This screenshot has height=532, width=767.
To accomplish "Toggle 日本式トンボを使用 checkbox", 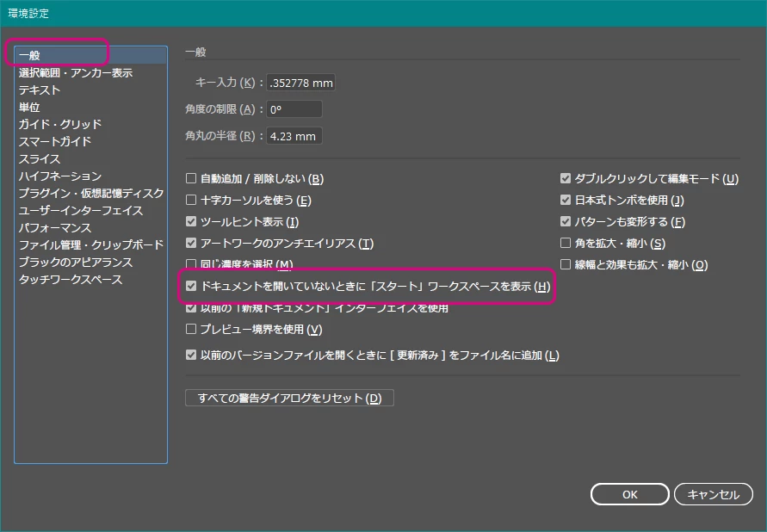I will pyautogui.click(x=566, y=200).
